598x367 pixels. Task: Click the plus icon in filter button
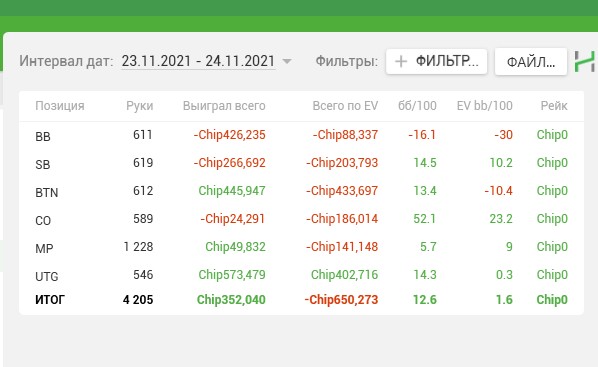click(x=401, y=61)
